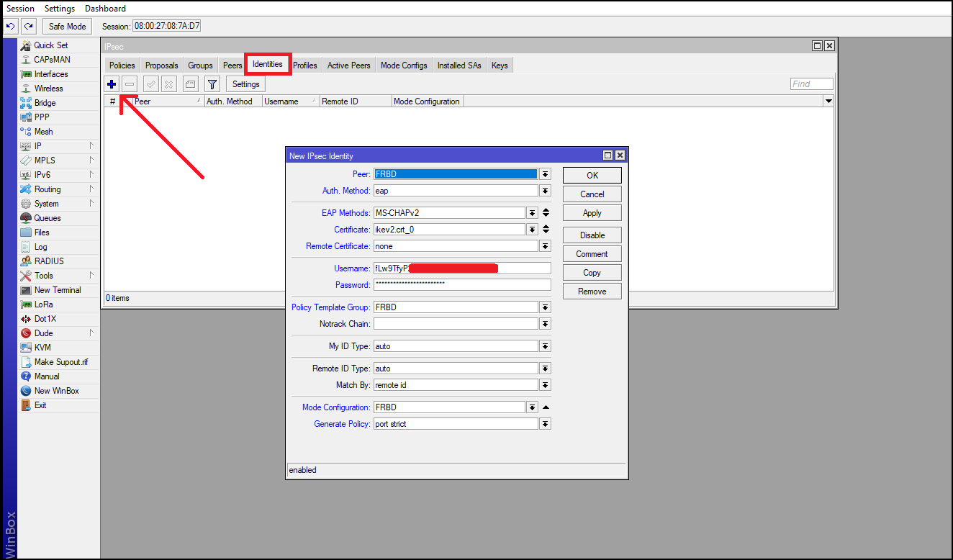953x560 pixels.
Task: Click the blue plus add identity icon
Action: 112,84
